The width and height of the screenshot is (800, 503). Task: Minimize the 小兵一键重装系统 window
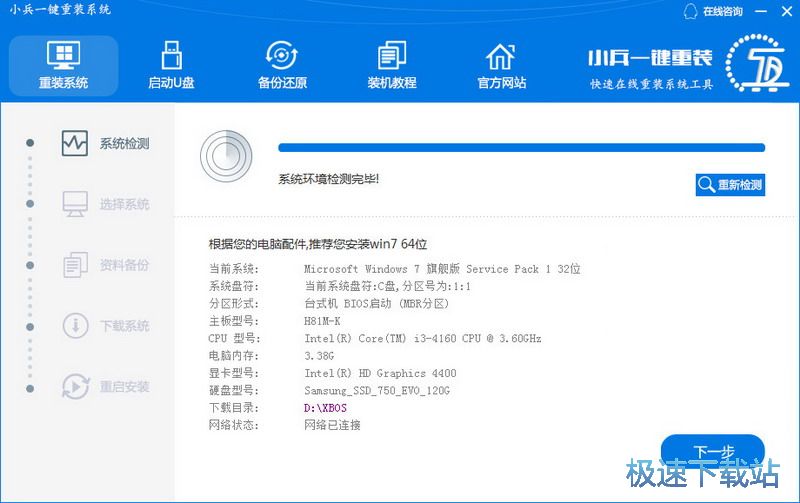761,11
